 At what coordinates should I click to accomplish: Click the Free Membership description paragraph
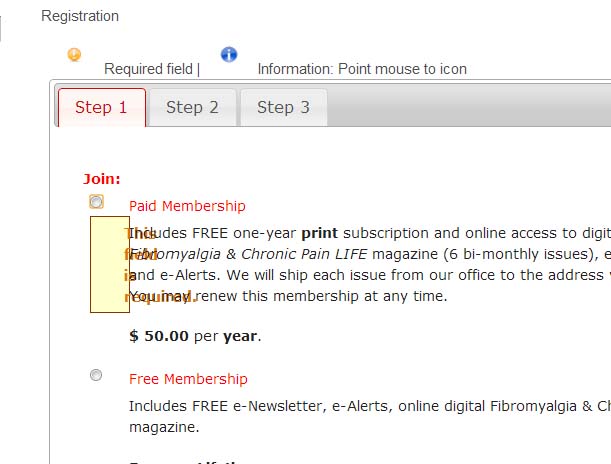point(370,416)
